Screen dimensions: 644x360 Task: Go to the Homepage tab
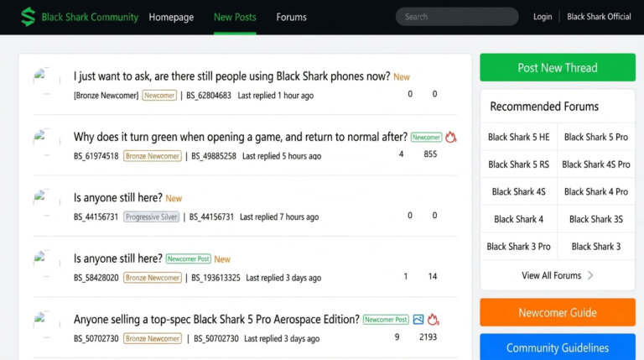(171, 18)
